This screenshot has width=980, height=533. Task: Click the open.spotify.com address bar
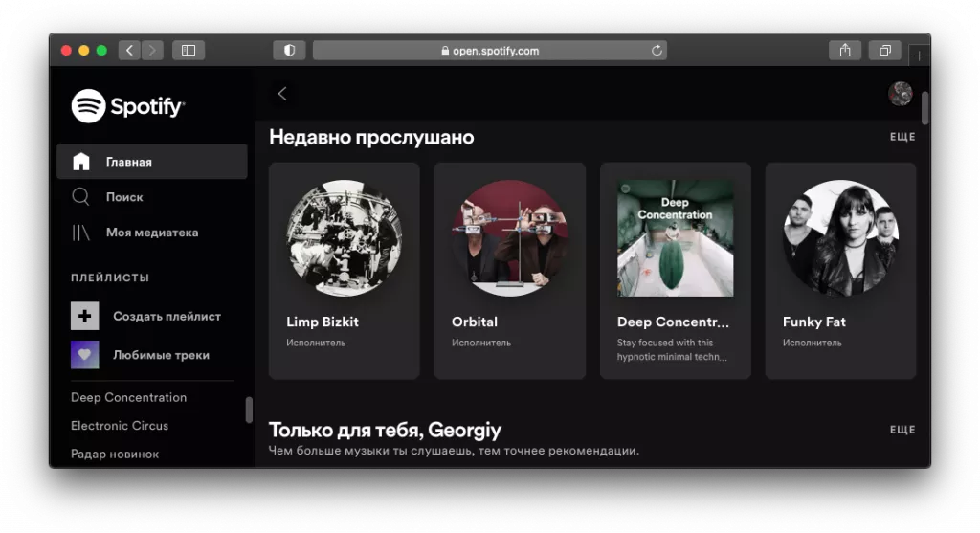(489, 50)
